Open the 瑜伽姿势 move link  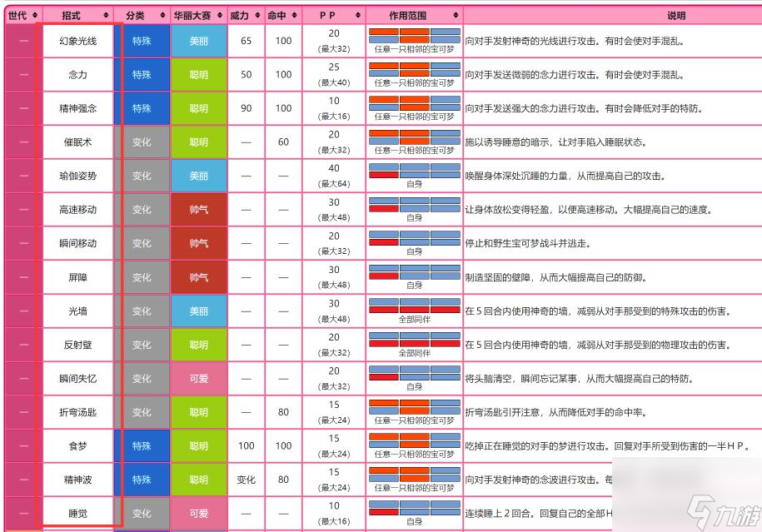(x=77, y=176)
